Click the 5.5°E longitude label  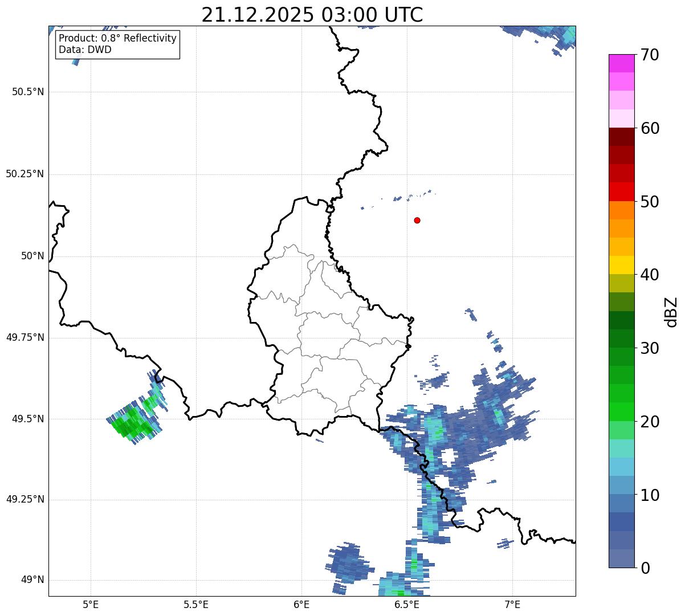pos(196,605)
